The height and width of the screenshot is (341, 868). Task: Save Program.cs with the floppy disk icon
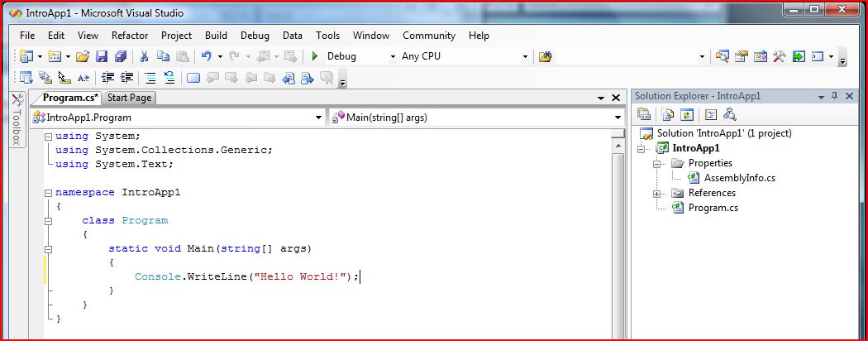point(102,56)
